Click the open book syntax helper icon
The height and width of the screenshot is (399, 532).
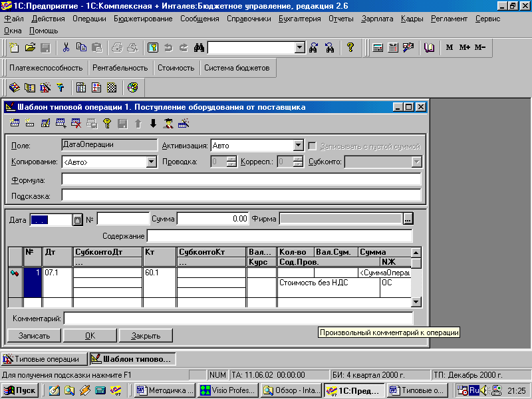pos(429,47)
